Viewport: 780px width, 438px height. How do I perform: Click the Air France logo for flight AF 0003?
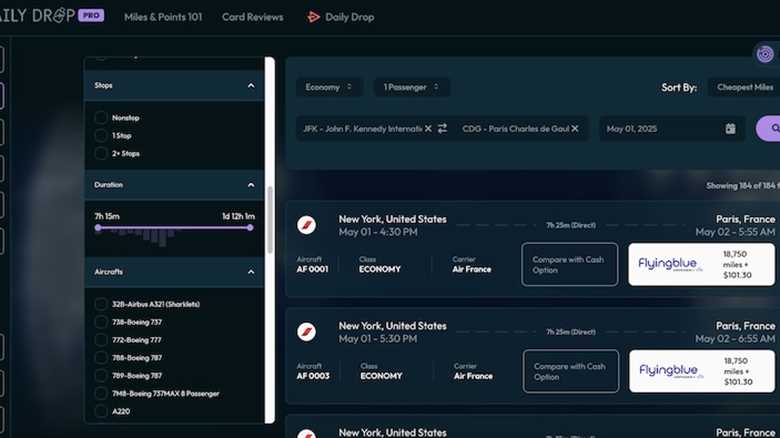306,332
